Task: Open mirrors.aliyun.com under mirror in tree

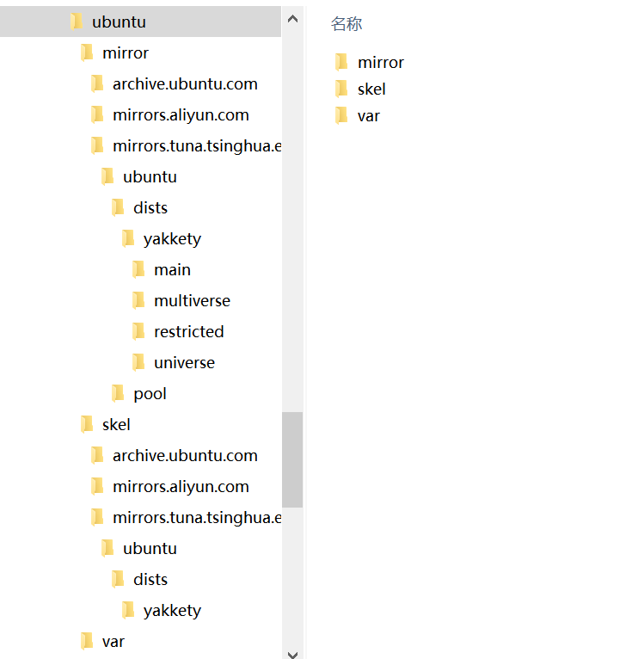Action: (181, 114)
